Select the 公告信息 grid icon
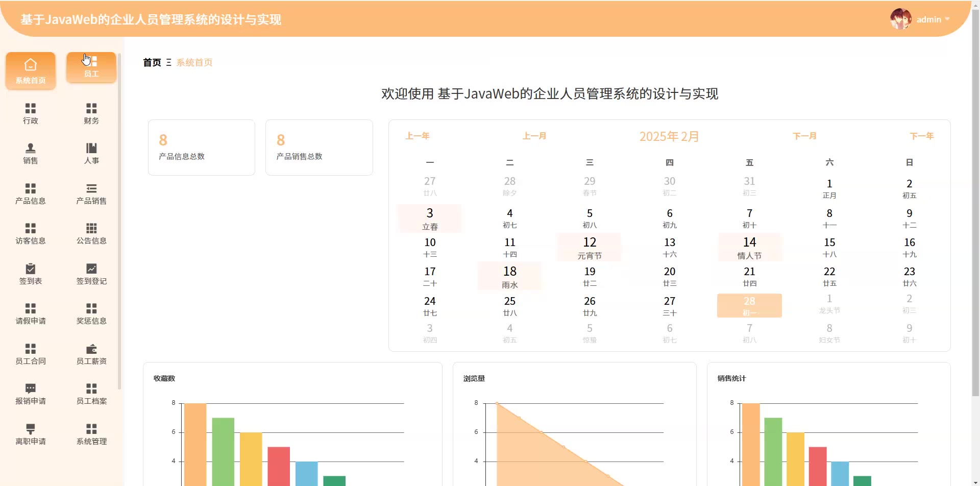 pyautogui.click(x=91, y=228)
